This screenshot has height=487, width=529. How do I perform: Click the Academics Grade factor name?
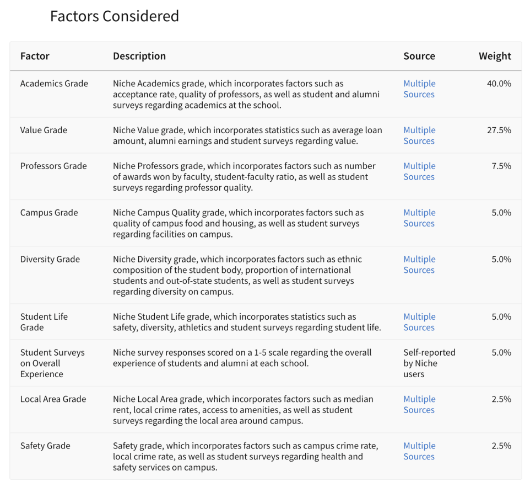tap(54, 83)
